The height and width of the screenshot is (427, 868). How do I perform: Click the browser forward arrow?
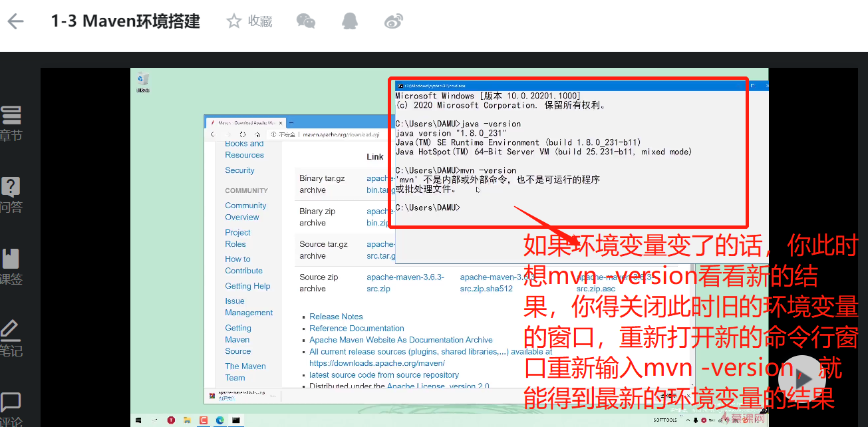click(x=228, y=134)
